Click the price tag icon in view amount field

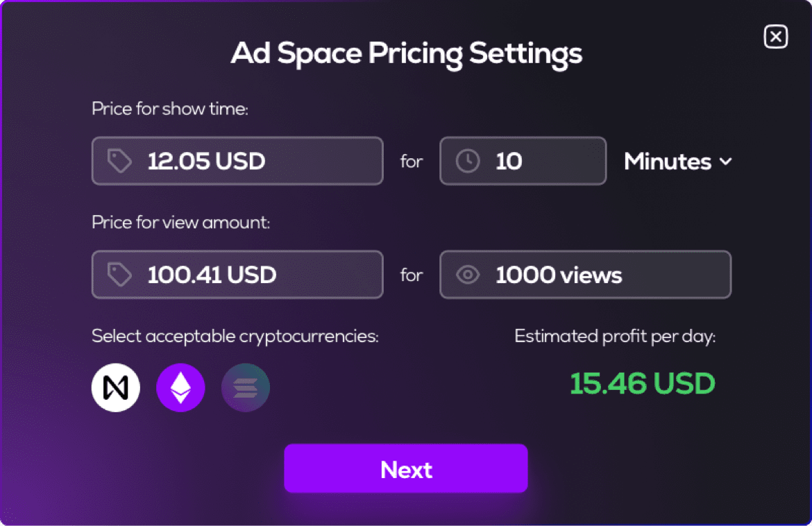click(x=119, y=274)
